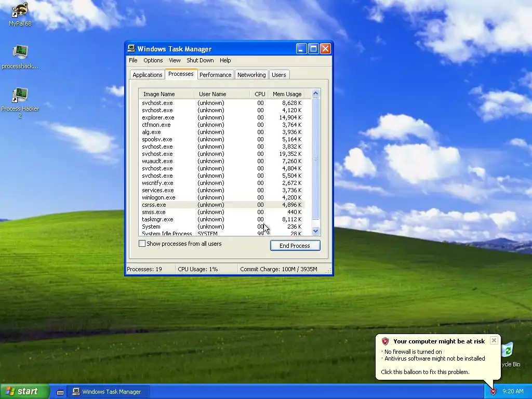
Task: Switch to the Users tab
Action: 279,75
